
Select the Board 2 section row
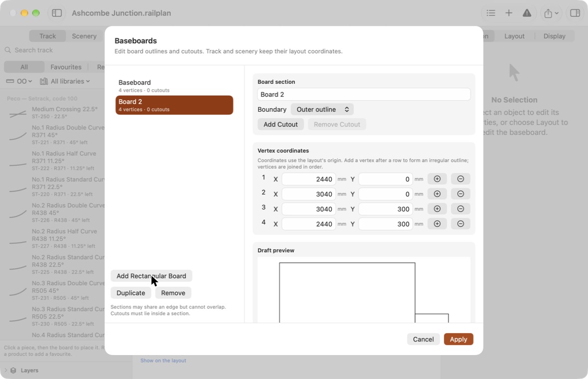pyautogui.click(x=174, y=105)
